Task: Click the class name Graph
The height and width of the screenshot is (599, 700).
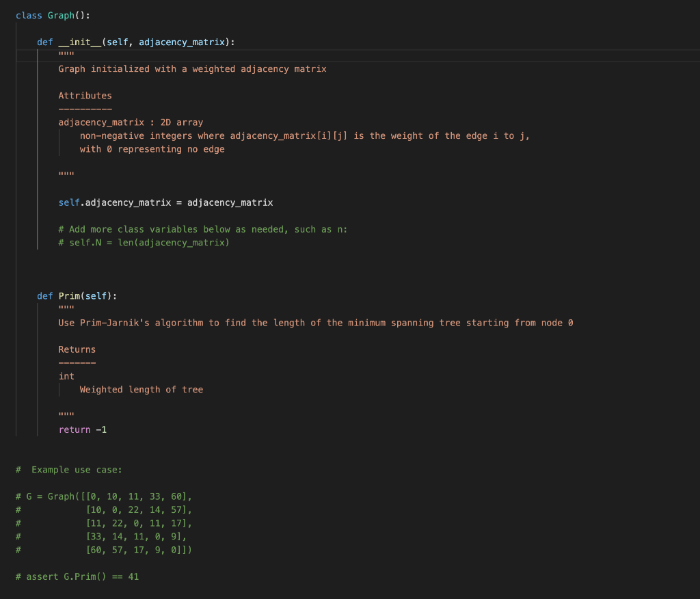Action: coord(60,15)
